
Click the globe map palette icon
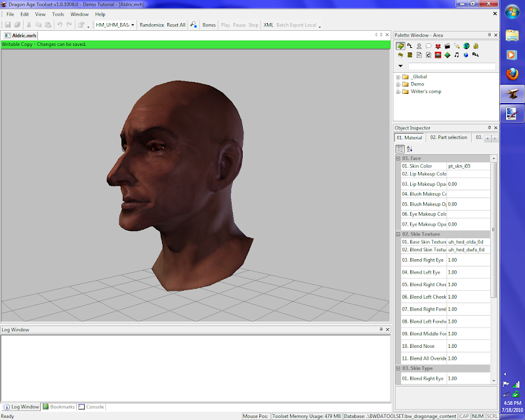466,46
